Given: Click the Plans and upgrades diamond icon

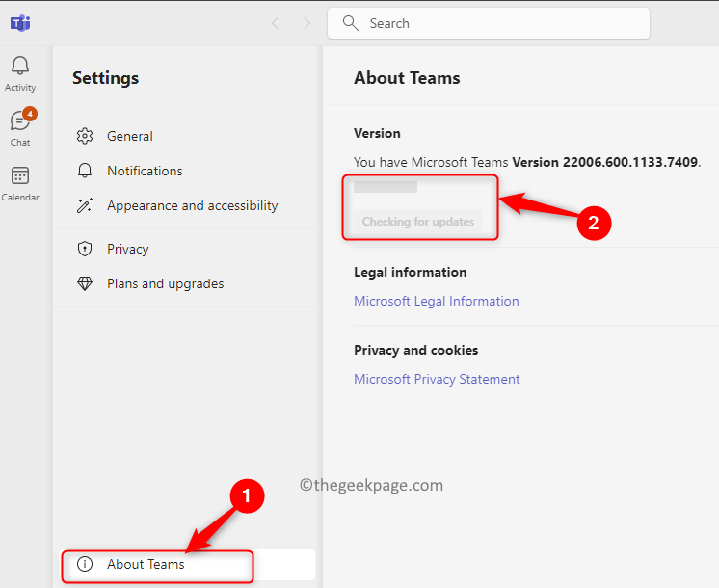Looking at the screenshot, I should 85,284.
